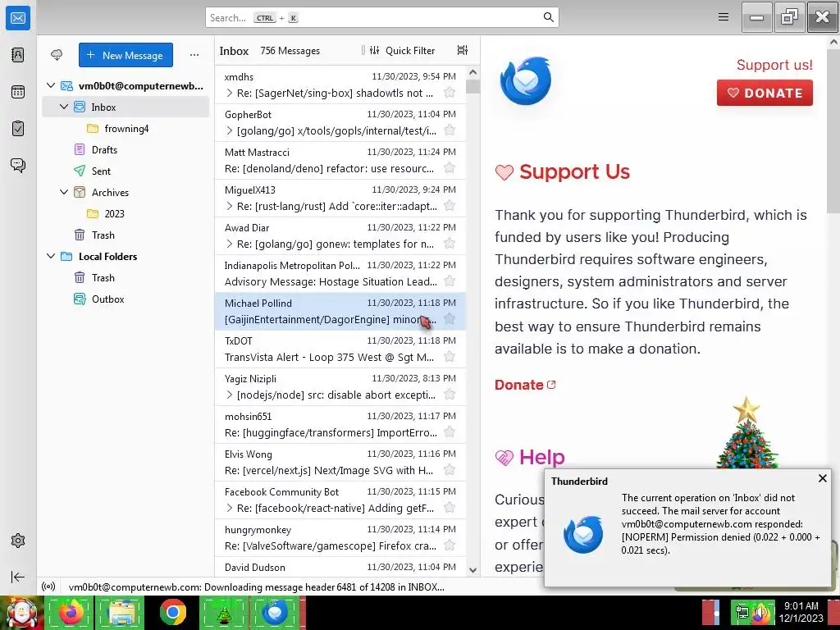
Task: Star the xmdhs message
Action: tap(450, 93)
